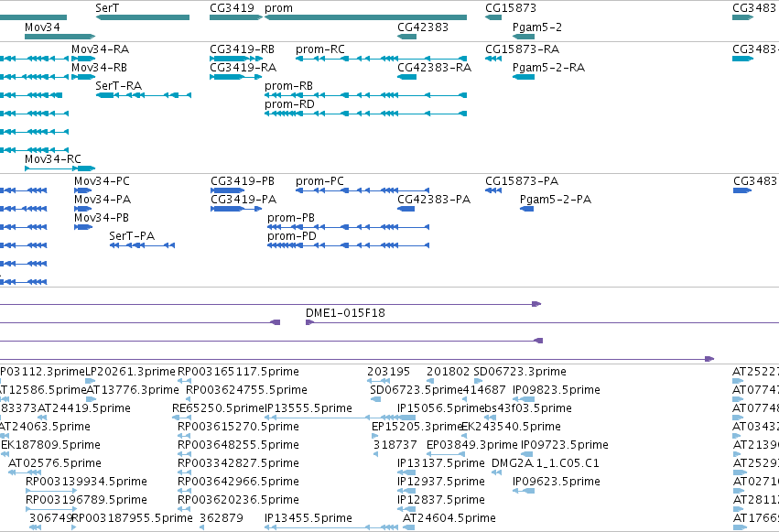This screenshot has height=532, width=779.
Task: Click EST AT24604.5prime
Action: tap(409, 527)
